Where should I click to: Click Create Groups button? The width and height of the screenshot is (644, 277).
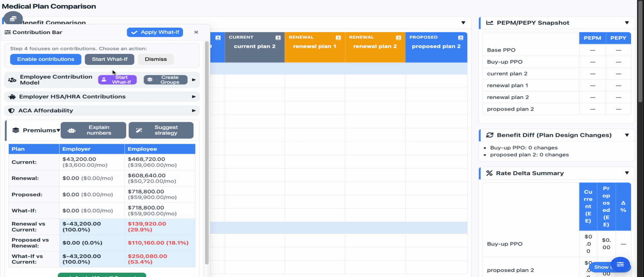165,80
